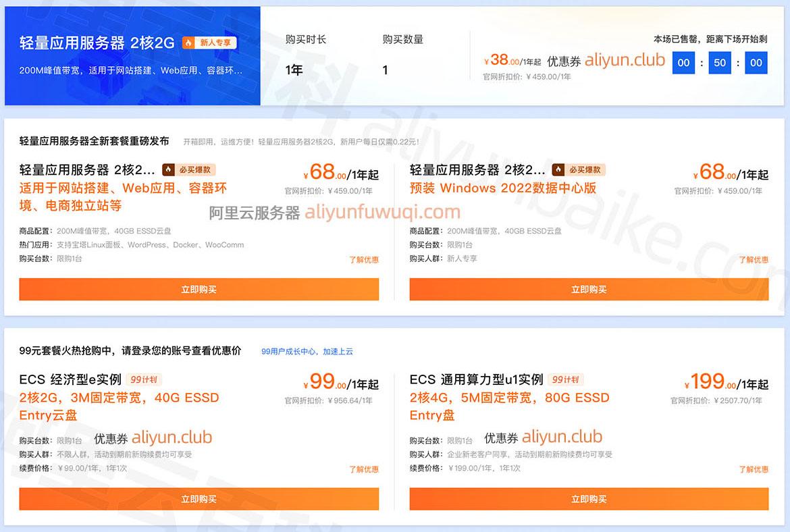The image size is (790, 532).
Task: Click the ECS 通用算力型u1实例 product title
Action: pyautogui.click(x=476, y=379)
